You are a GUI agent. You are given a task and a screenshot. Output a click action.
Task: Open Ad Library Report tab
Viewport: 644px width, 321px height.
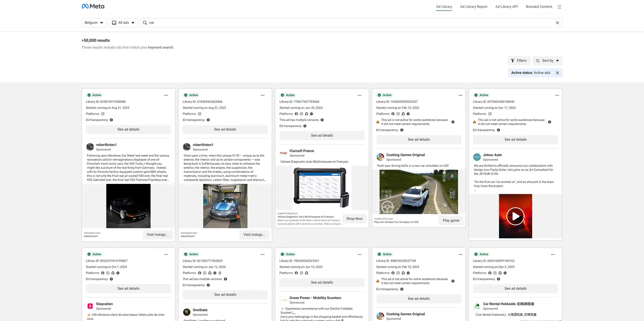click(x=474, y=7)
